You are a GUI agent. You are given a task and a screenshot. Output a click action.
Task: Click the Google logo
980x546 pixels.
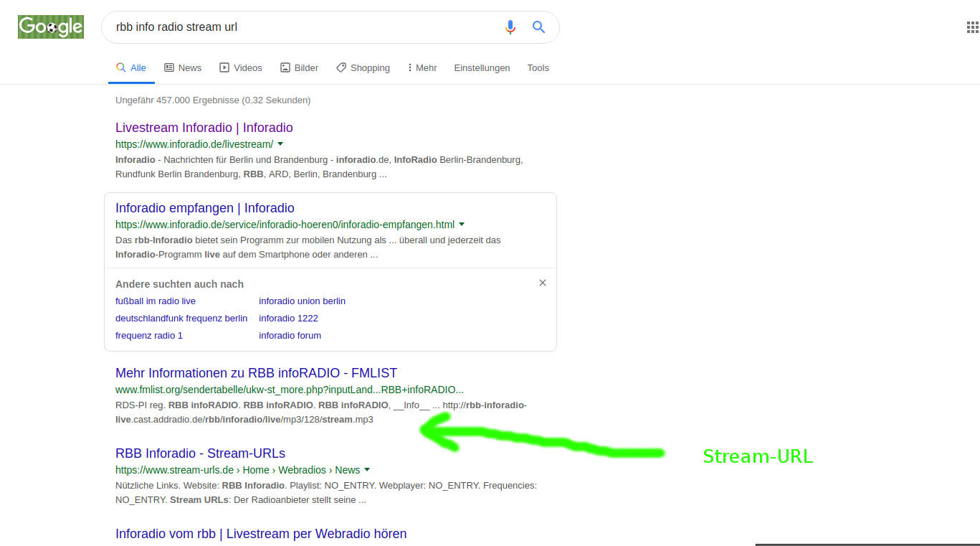pos(51,27)
